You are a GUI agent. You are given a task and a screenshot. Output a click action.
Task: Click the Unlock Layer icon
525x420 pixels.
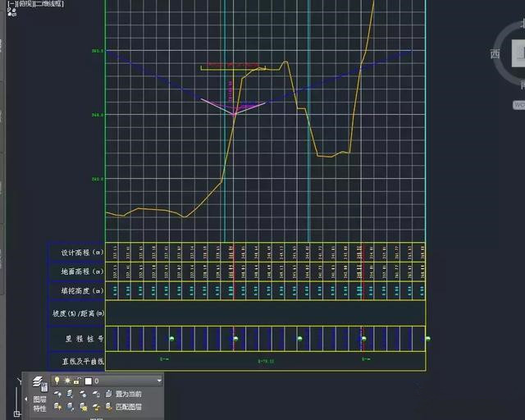(96, 407)
